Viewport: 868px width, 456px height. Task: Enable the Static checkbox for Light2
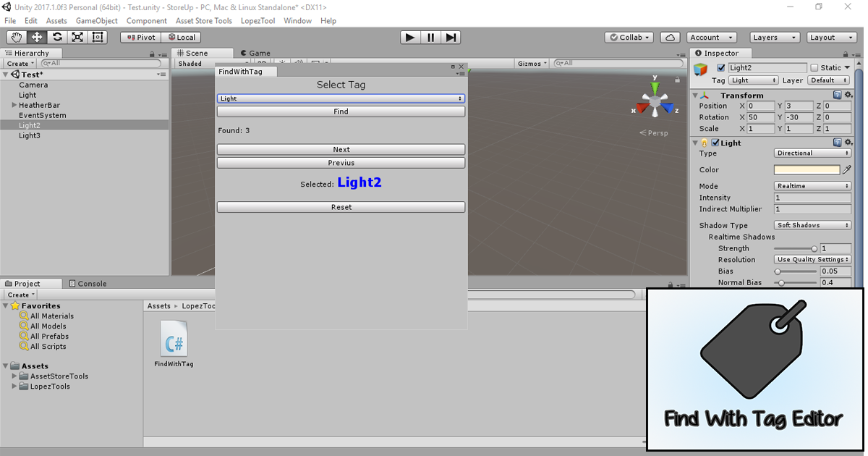813,67
